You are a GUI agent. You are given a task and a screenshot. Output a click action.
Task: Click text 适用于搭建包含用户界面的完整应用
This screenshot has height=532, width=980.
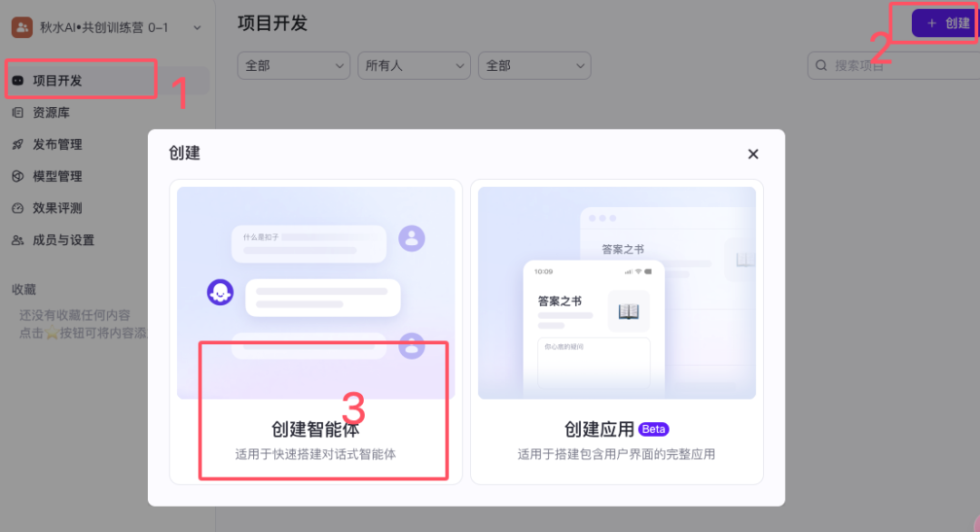coord(616,455)
